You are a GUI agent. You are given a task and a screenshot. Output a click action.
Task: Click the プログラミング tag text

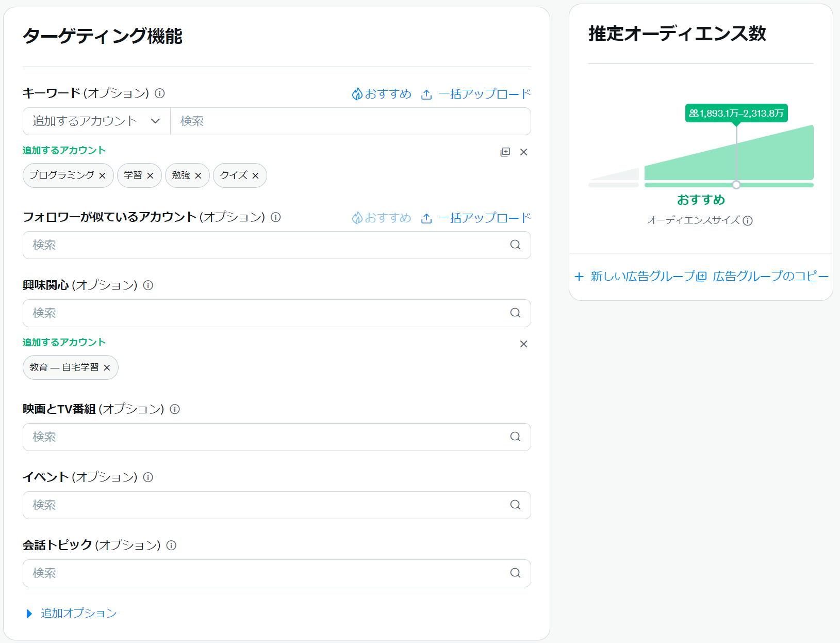[62, 175]
